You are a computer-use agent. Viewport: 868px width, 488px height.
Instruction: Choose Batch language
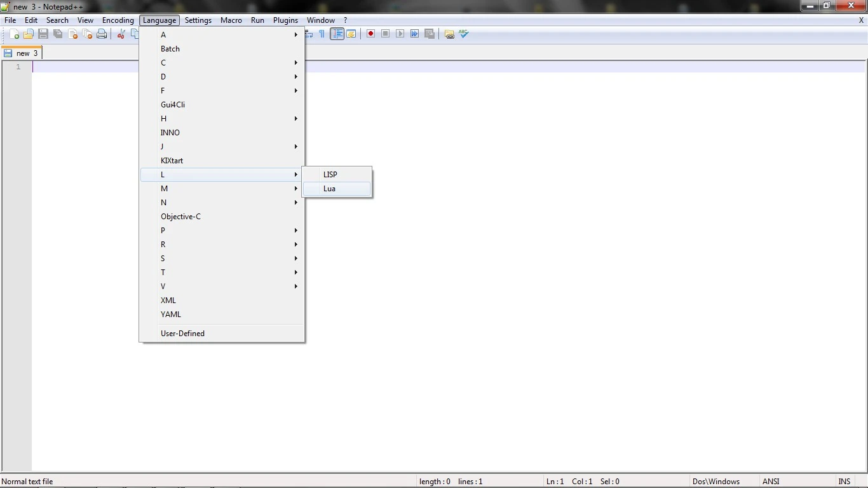[222, 49]
